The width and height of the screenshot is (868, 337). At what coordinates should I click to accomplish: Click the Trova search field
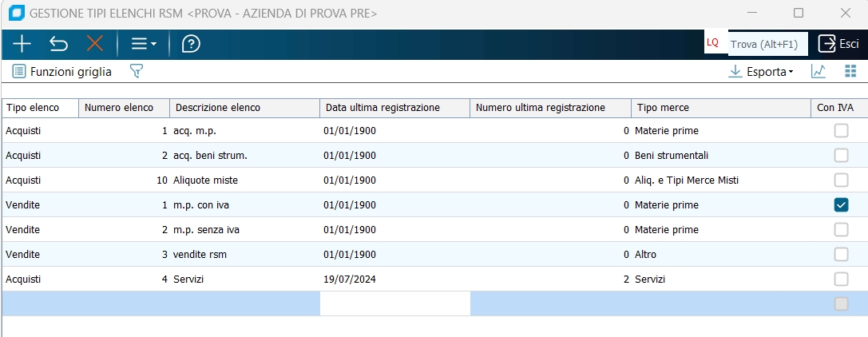point(764,44)
